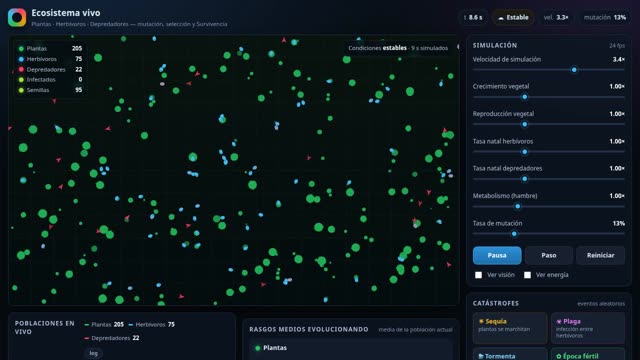The height and width of the screenshot is (360, 640).
Task: Click Depredadores 22 in chart legend
Action: click(112, 338)
